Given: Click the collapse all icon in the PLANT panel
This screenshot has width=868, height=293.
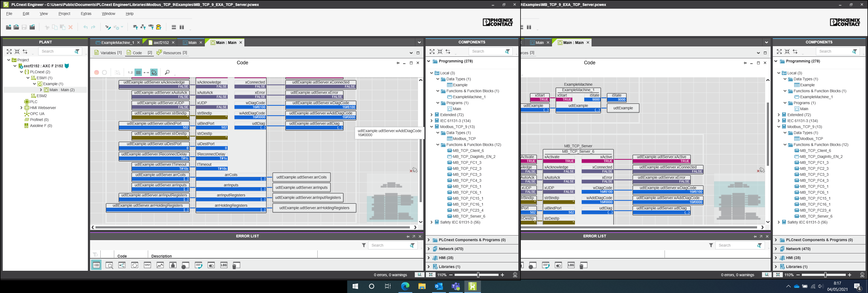Looking at the screenshot, I should (17, 52).
